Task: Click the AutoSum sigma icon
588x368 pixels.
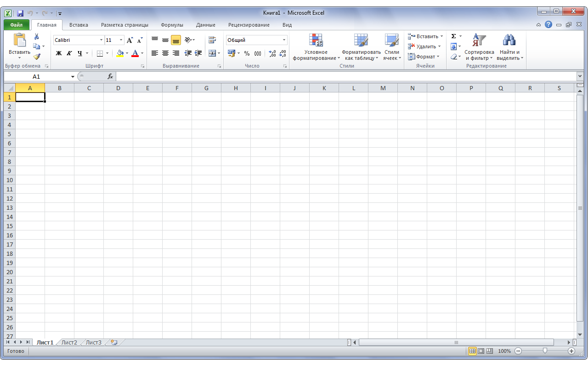Action: [x=453, y=36]
